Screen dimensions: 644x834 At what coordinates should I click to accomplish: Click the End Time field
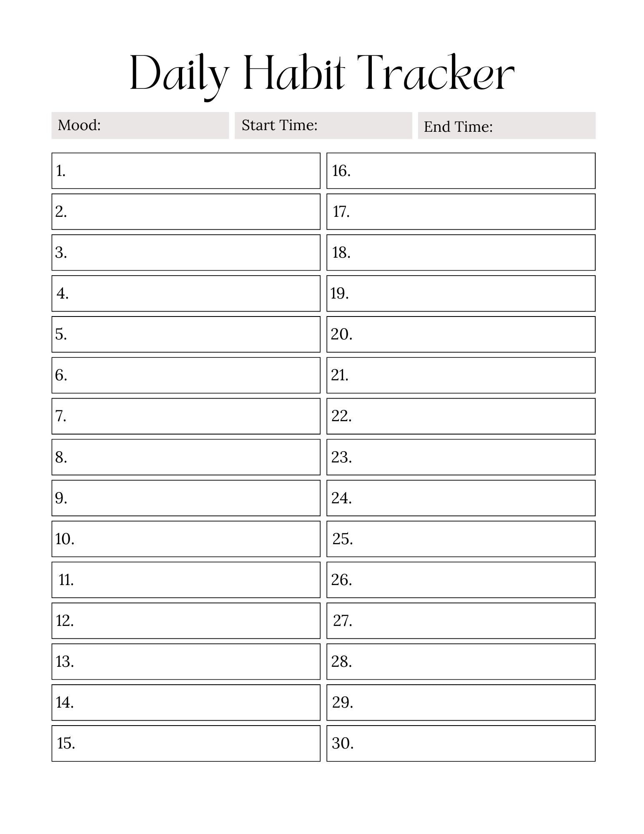click(x=506, y=126)
